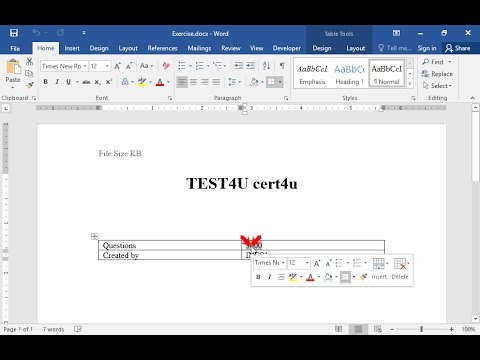Screen dimensions: 480x360
Task: Click the Format Painter brush icon
Action: pos(30,85)
